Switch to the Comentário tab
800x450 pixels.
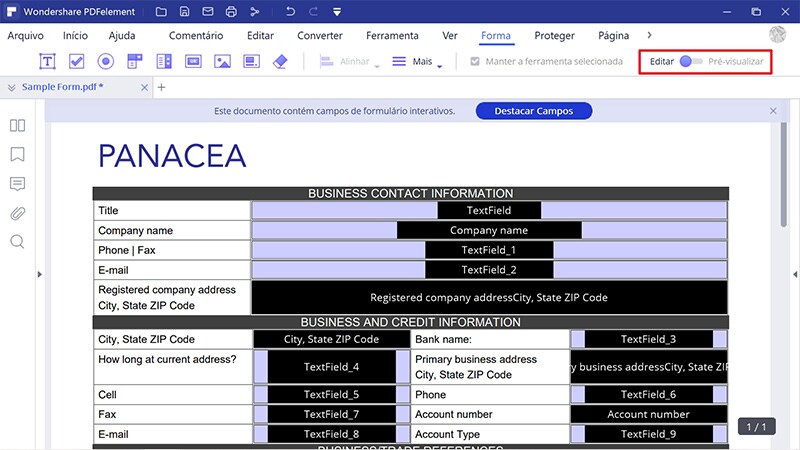195,35
